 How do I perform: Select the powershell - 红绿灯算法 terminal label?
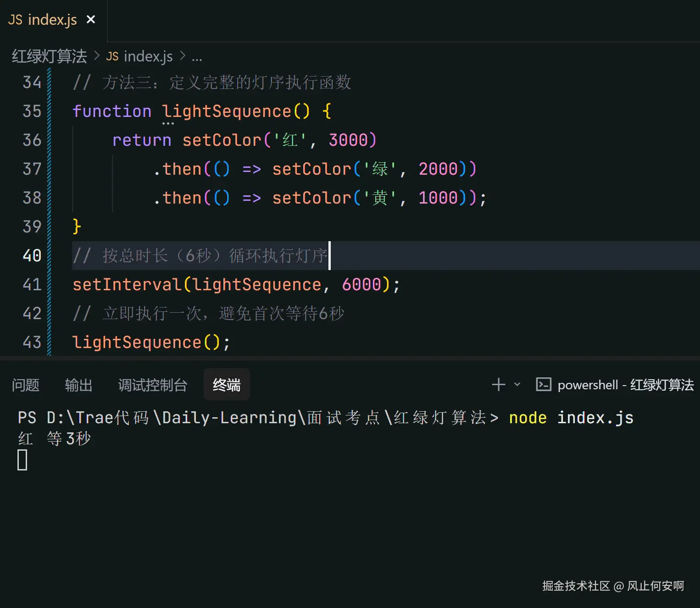coord(626,385)
